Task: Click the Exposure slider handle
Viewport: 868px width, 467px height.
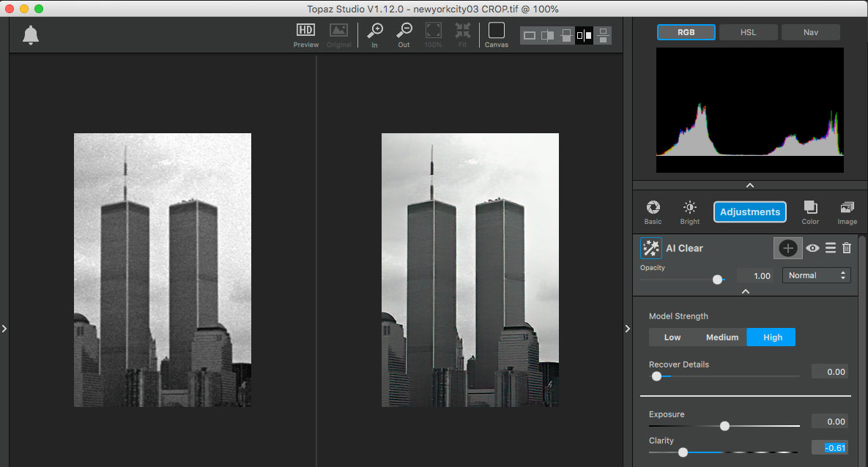Action: 724,425
